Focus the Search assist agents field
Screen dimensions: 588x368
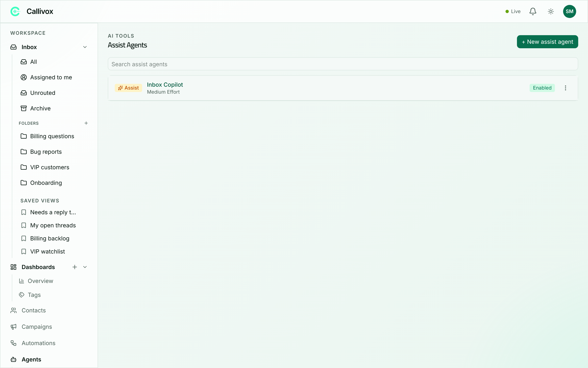pyautogui.click(x=343, y=64)
